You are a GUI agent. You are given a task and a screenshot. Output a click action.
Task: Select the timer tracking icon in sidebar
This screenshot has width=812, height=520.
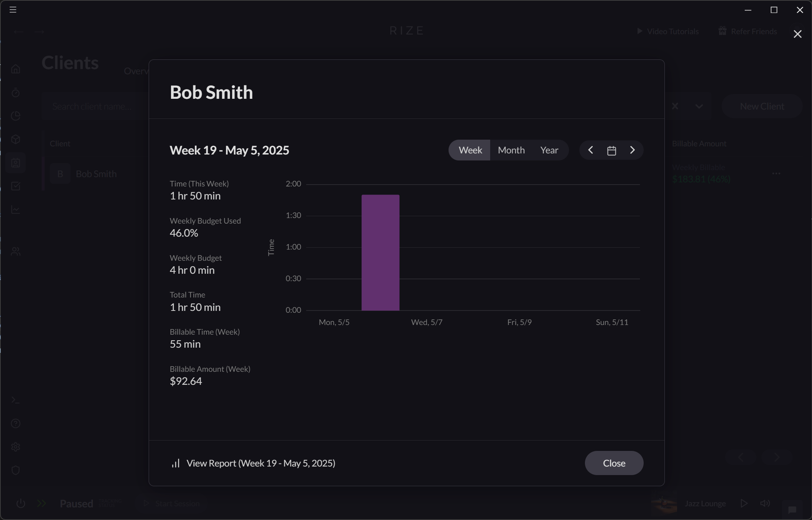(16, 92)
